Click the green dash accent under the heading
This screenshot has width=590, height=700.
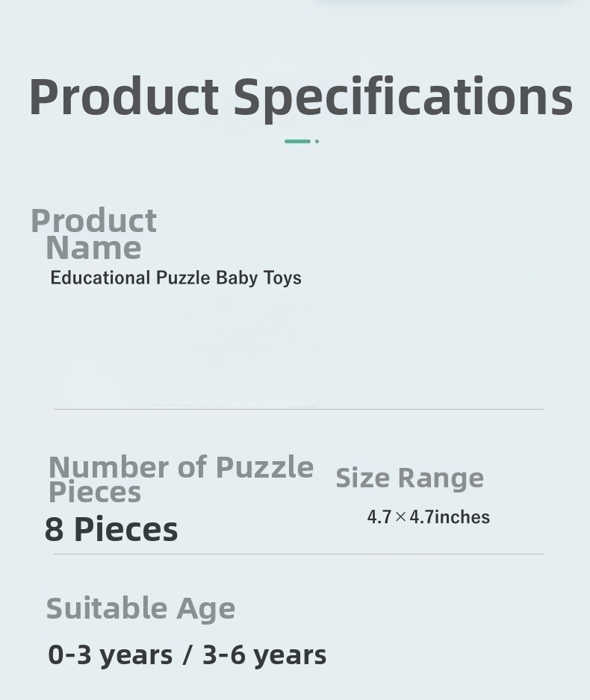(x=297, y=141)
